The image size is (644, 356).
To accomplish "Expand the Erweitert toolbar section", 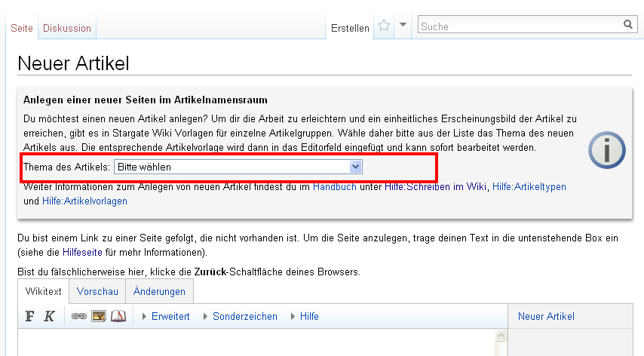I will coord(170,317).
